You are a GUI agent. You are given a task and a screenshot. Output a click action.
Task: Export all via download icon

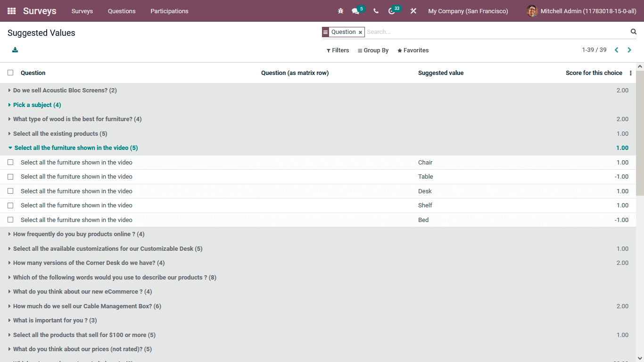[x=15, y=50]
